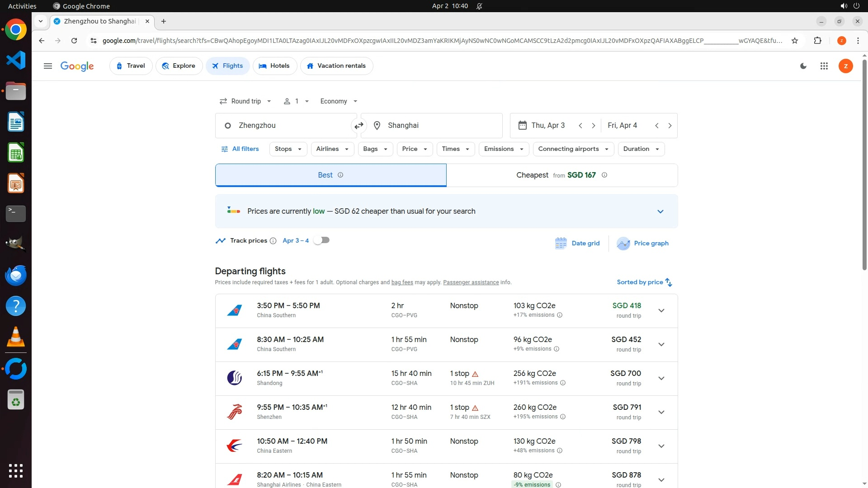Switch to the Cheapest results tab

point(561,175)
